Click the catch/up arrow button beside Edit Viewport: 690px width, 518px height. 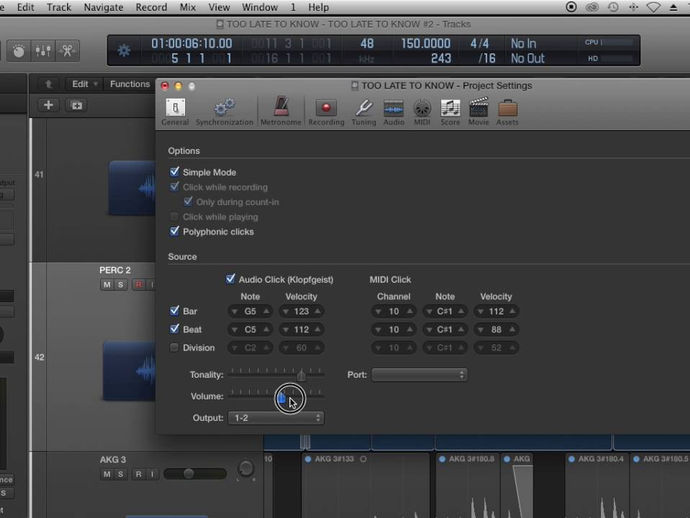49,84
